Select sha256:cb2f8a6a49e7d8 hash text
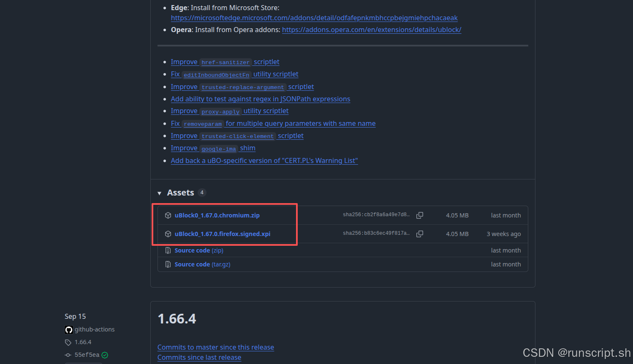Viewport: 633px width, 364px height. (376, 215)
